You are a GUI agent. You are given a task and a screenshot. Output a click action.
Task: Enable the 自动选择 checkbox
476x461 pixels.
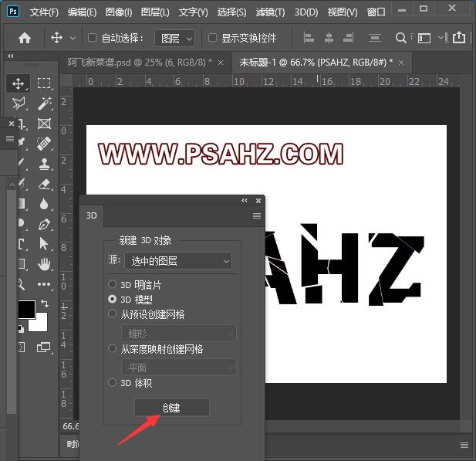pos(93,38)
